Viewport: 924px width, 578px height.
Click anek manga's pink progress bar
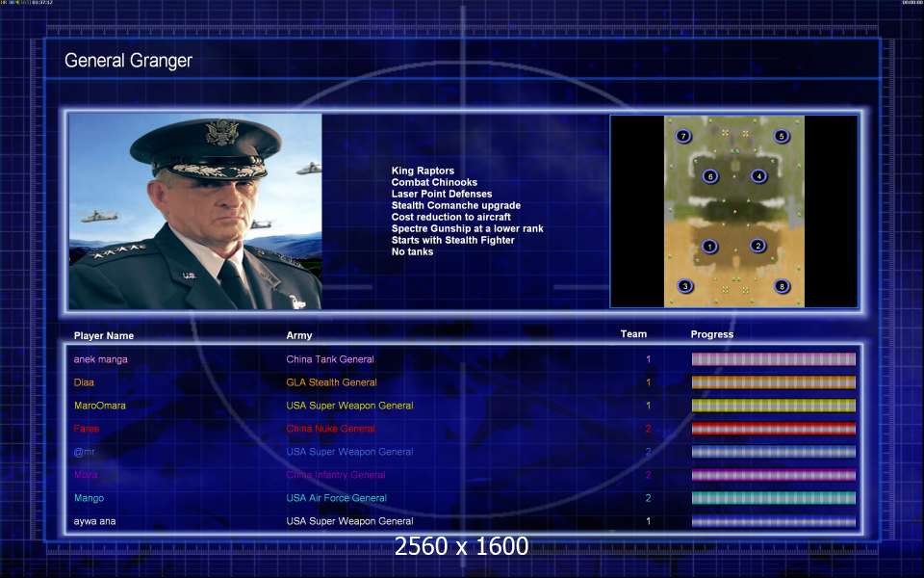[x=773, y=359]
